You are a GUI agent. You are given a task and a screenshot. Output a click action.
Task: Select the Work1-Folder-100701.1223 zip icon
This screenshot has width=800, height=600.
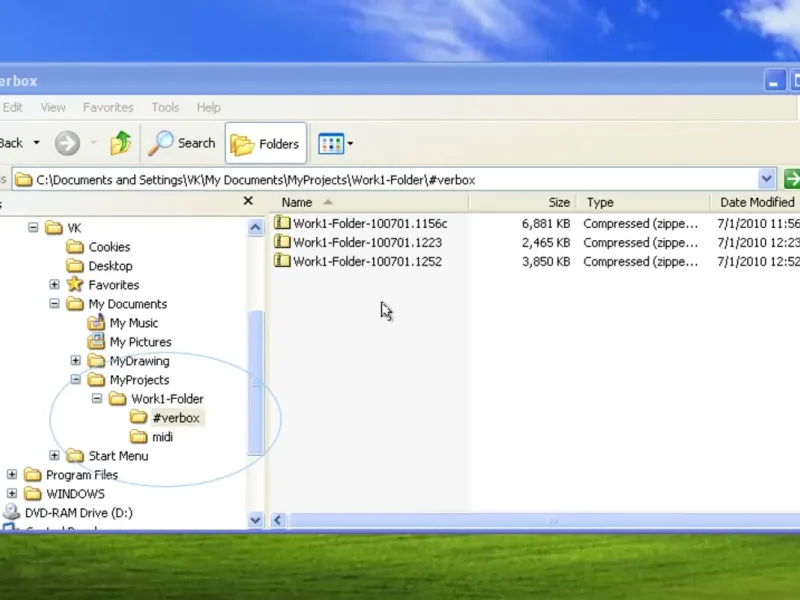point(282,242)
